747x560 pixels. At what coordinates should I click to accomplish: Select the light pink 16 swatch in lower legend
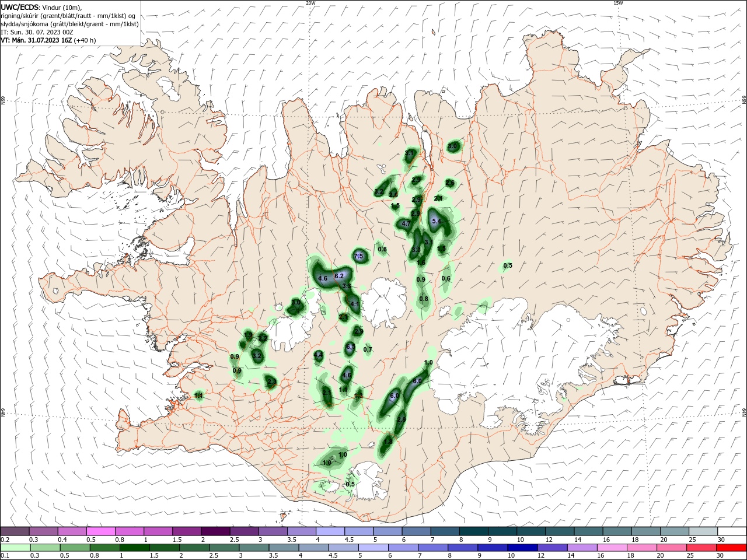pyautogui.click(x=612, y=548)
